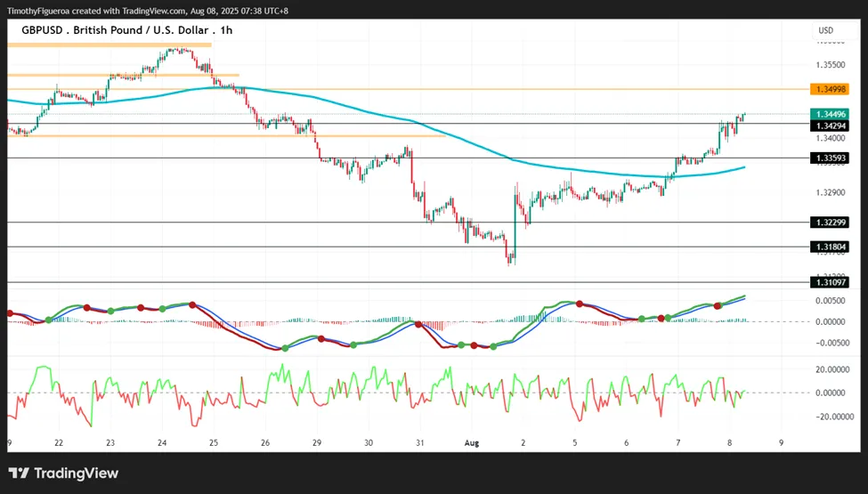Select date 24 on the time axis
This screenshot has height=494, width=868.
162,442
